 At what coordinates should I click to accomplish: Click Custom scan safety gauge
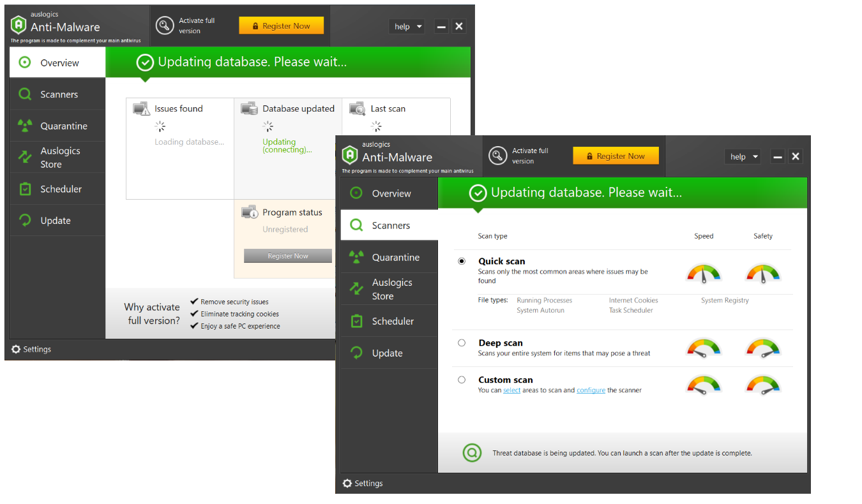763,385
